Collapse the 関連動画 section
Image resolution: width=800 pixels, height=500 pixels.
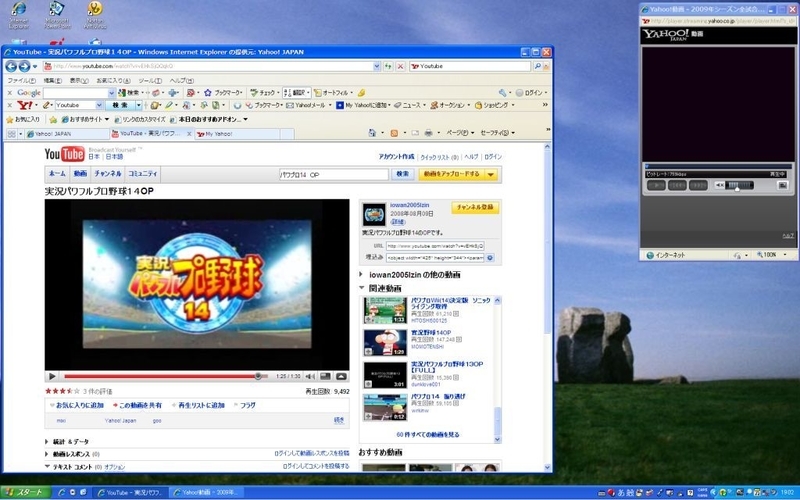tap(362, 288)
